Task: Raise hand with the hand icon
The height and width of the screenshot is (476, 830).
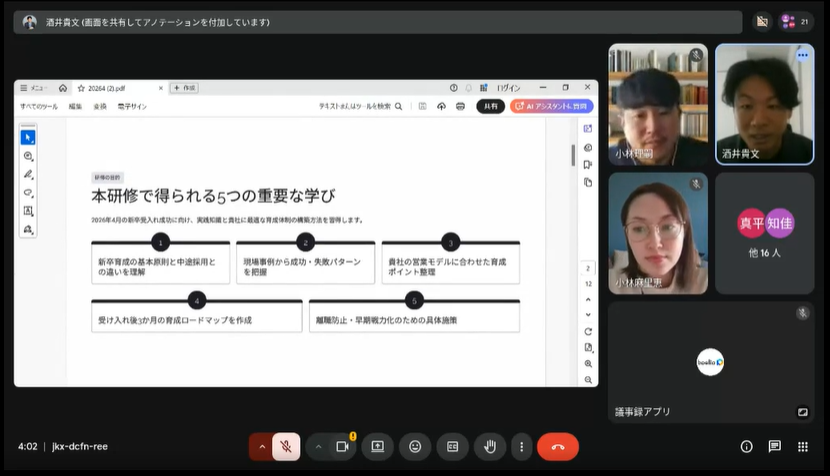Action: click(x=490, y=447)
